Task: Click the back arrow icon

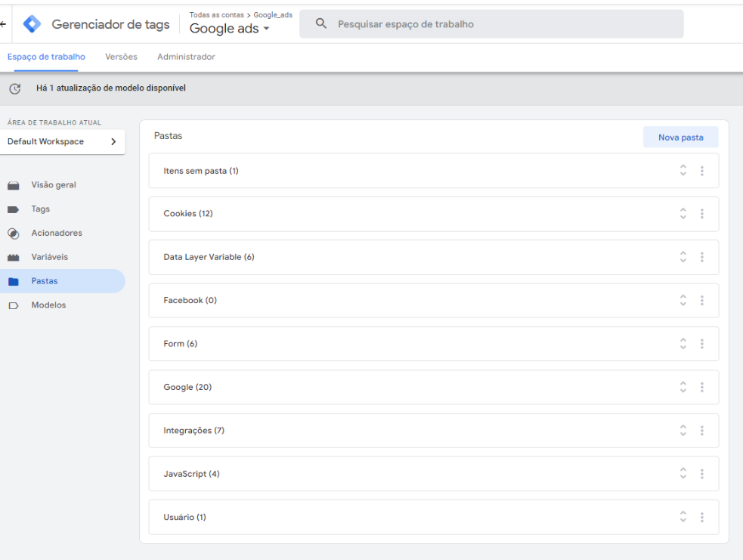Action: (x=3, y=24)
